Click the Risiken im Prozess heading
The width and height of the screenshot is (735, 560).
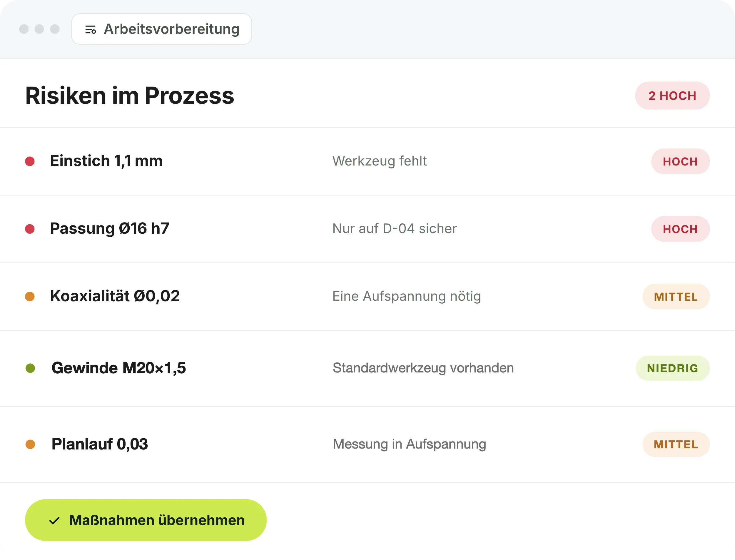pos(130,96)
